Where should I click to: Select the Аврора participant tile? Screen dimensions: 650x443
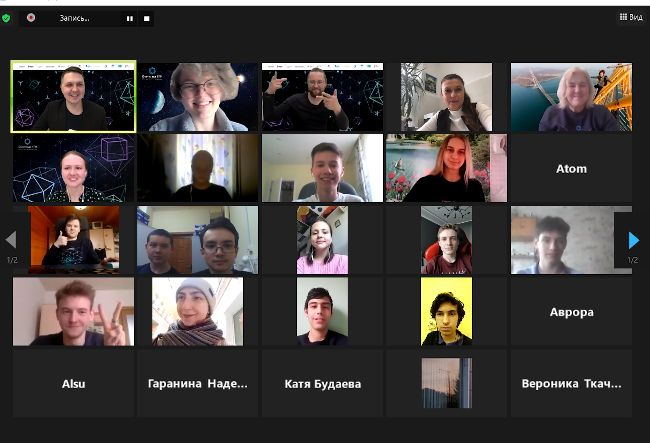point(571,312)
